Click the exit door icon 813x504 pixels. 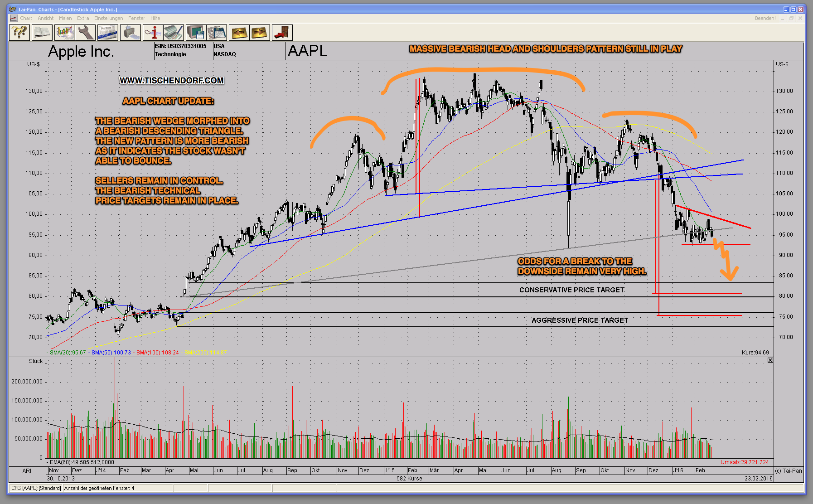pyautogui.click(x=282, y=33)
